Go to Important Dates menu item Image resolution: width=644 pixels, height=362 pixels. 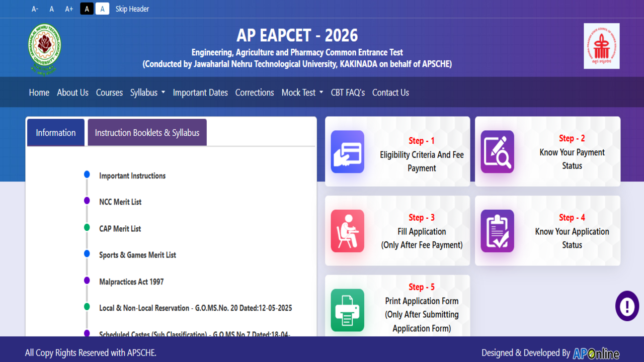pos(200,93)
